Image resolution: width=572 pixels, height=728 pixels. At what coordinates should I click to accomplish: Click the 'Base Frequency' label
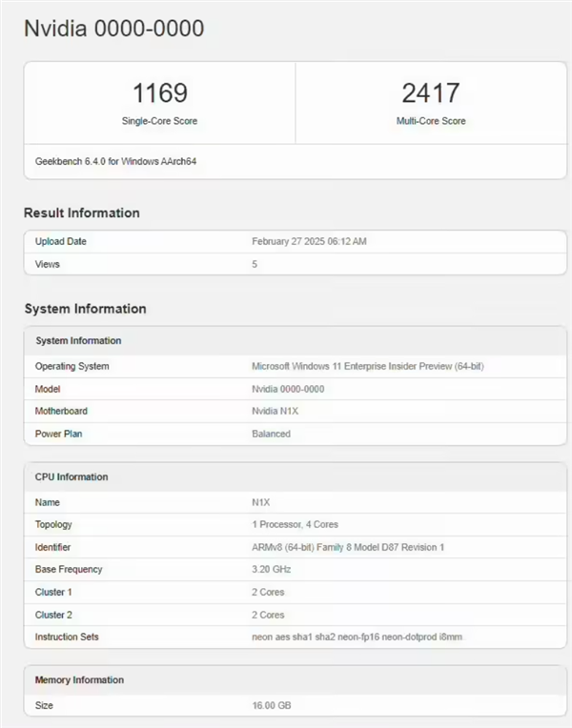coord(69,569)
